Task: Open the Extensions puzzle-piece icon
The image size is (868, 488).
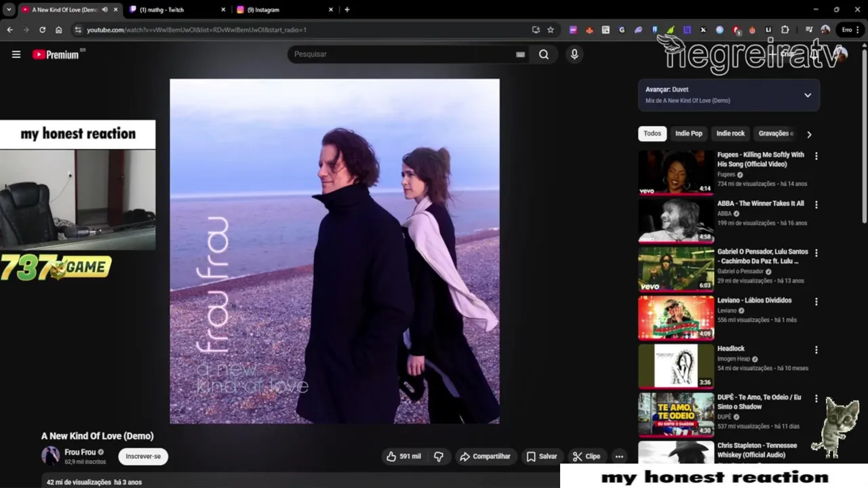Action: [785, 30]
